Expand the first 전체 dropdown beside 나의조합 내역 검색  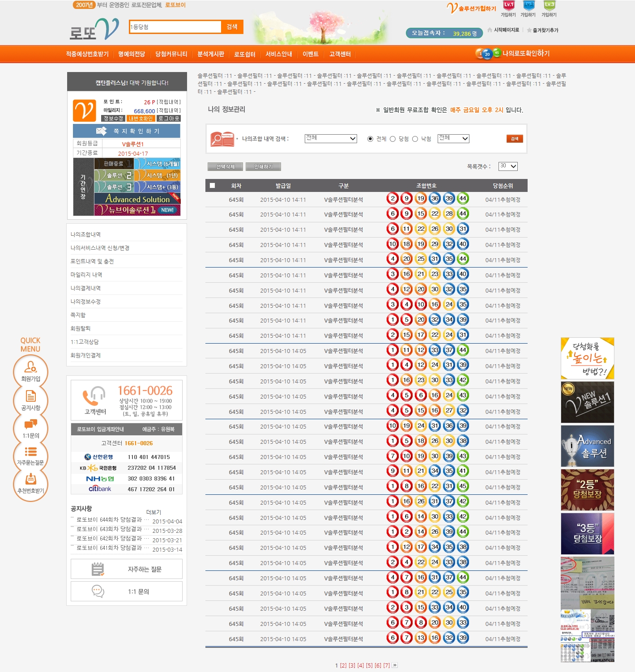pyautogui.click(x=331, y=139)
